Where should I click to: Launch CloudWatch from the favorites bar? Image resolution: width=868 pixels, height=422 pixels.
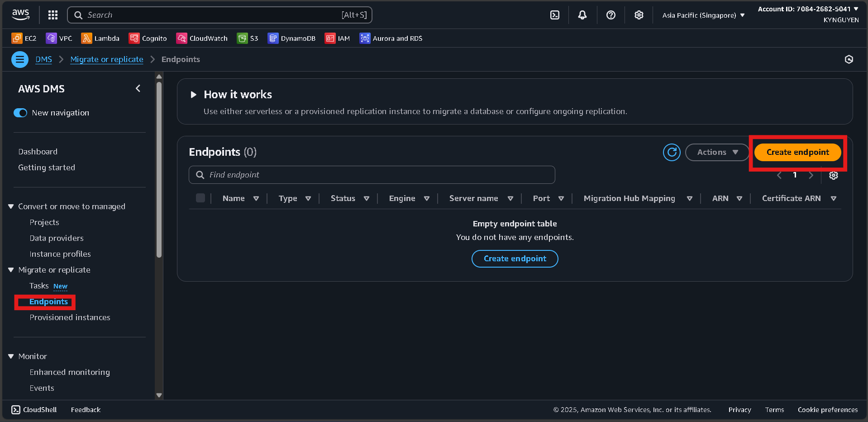(202, 38)
